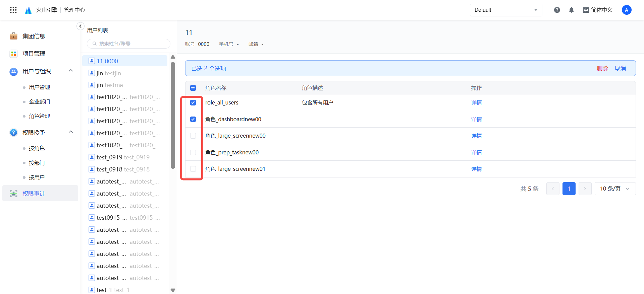Click the previous page arrow

click(553, 189)
